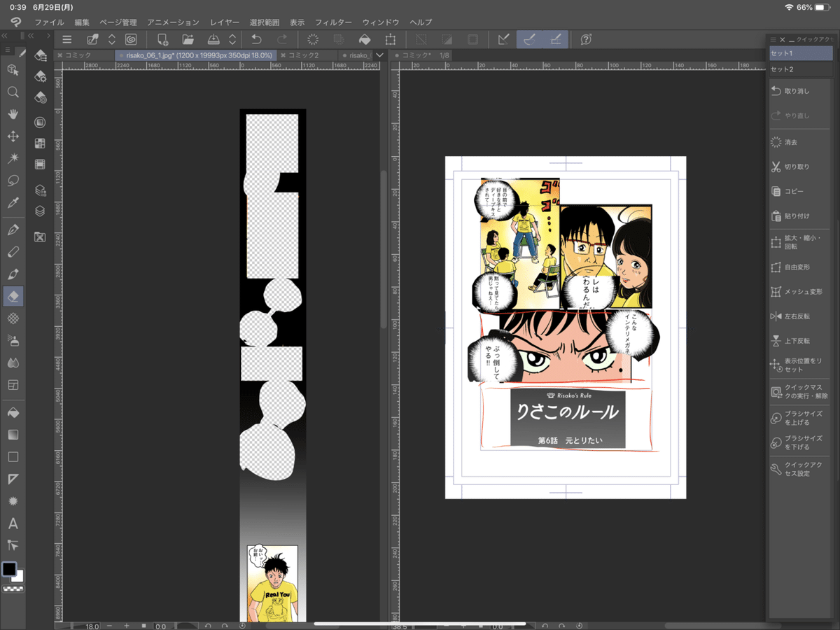Click the Save icon in the command bar
This screenshot has height=630, width=840.
point(213,40)
